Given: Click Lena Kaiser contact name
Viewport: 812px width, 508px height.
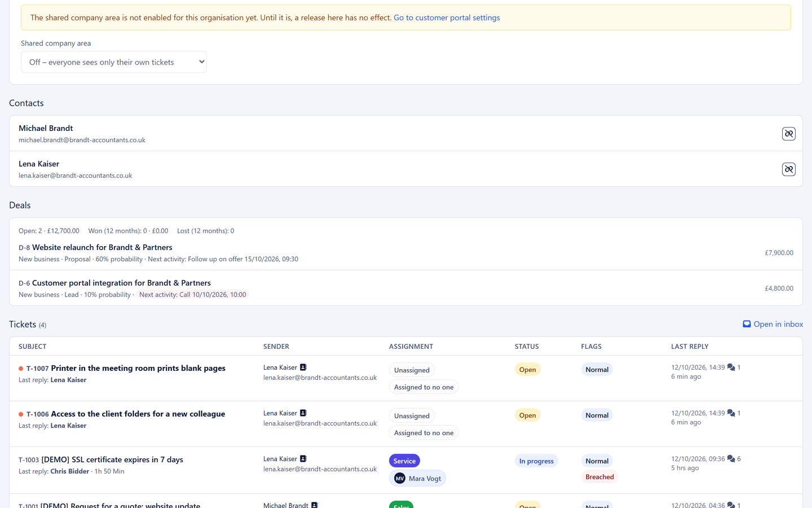Looking at the screenshot, I should point(39,164).
